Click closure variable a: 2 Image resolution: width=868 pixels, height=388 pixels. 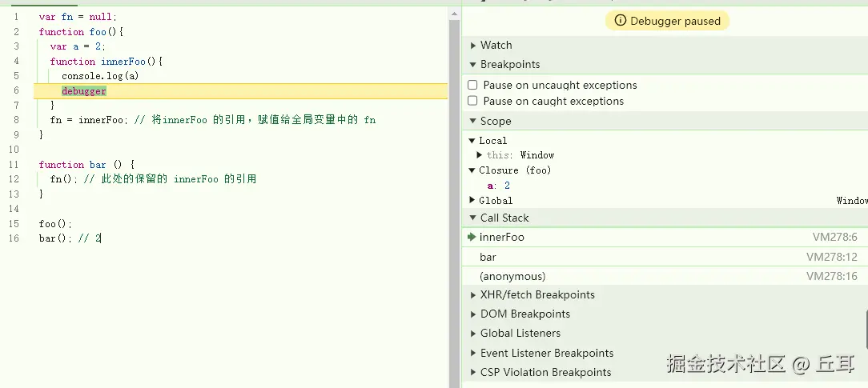click(x=499, y=186)
